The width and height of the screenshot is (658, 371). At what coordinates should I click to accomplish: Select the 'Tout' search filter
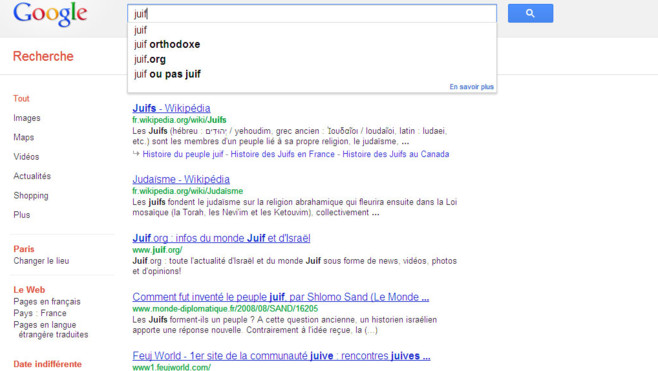coord(21,99)
